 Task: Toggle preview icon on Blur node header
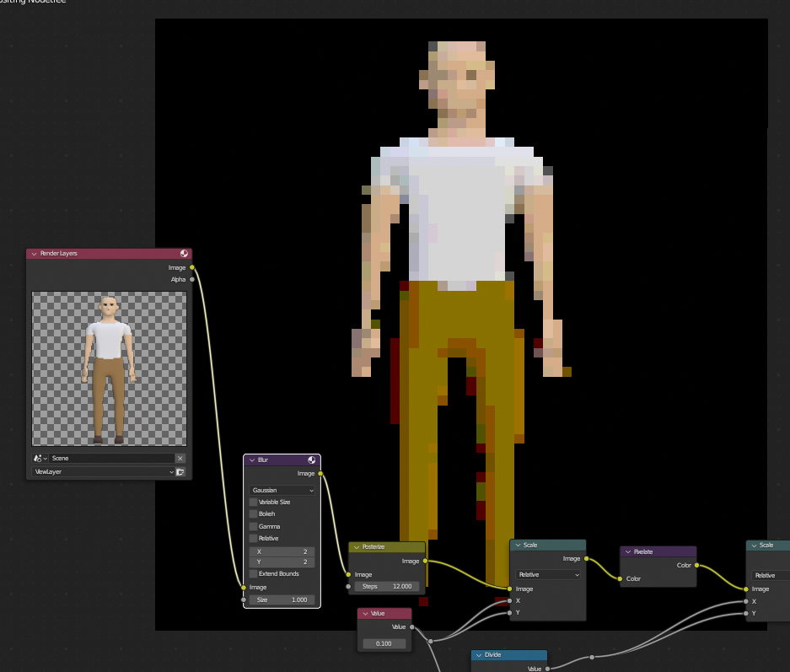pos(312,460)
